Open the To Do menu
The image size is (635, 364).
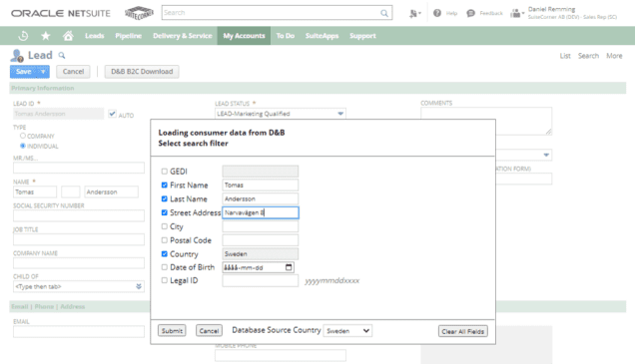tap(286, 36)
